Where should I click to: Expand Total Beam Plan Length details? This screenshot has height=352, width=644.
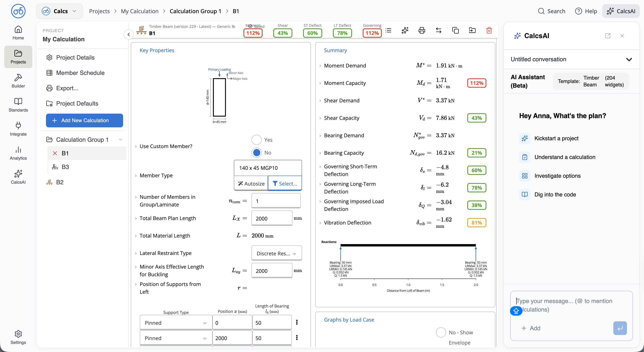tap(136, 218)
